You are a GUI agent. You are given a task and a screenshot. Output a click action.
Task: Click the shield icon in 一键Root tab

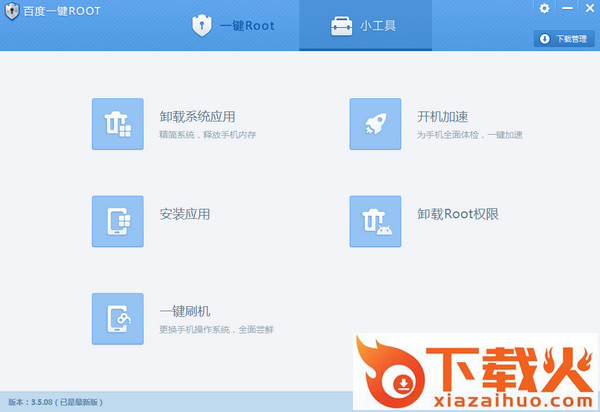[x=202, y=26]
